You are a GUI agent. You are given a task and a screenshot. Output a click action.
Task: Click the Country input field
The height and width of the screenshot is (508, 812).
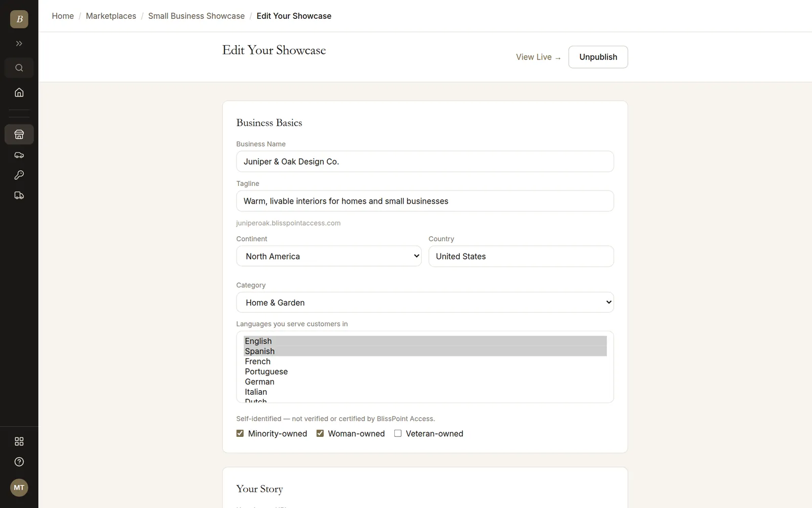521,257
